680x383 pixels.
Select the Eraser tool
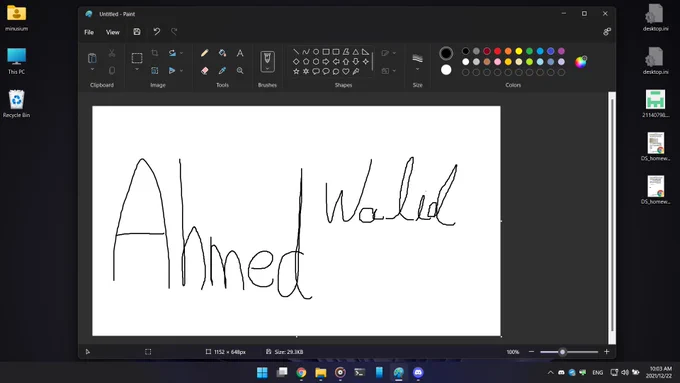[204, 70]
